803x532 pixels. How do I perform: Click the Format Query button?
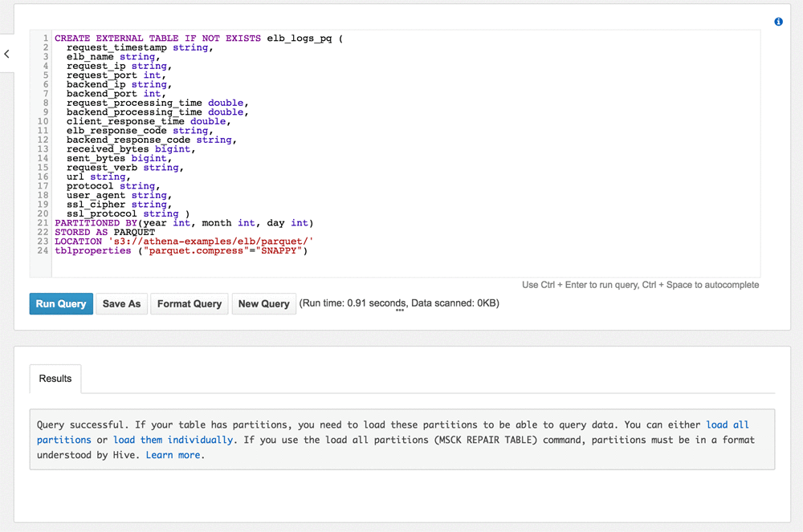click(x=189, y=304)
